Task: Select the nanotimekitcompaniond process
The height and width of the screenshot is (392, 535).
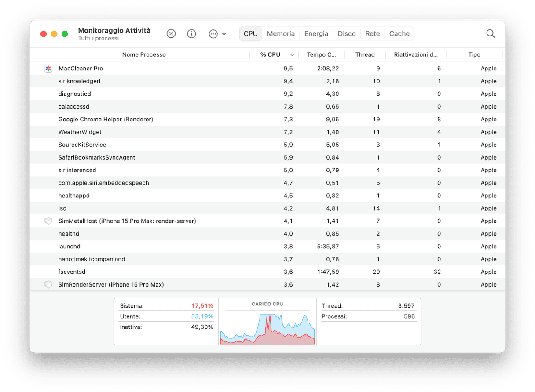Action: pos(267,259)
